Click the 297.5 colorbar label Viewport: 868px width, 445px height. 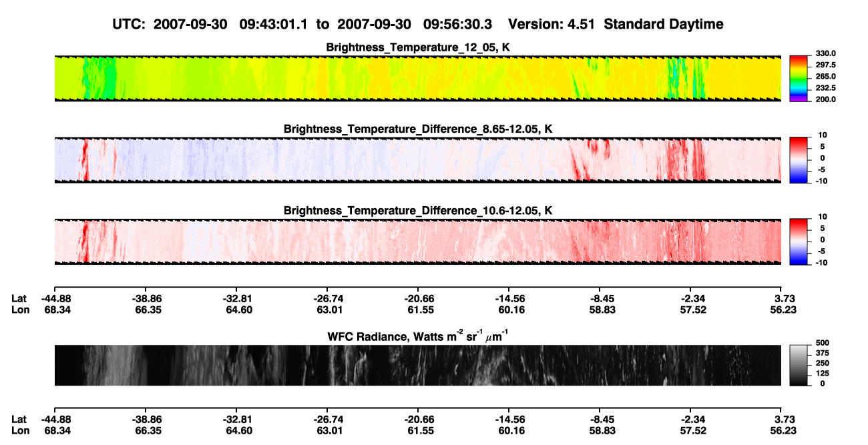(x=825, y=65)
